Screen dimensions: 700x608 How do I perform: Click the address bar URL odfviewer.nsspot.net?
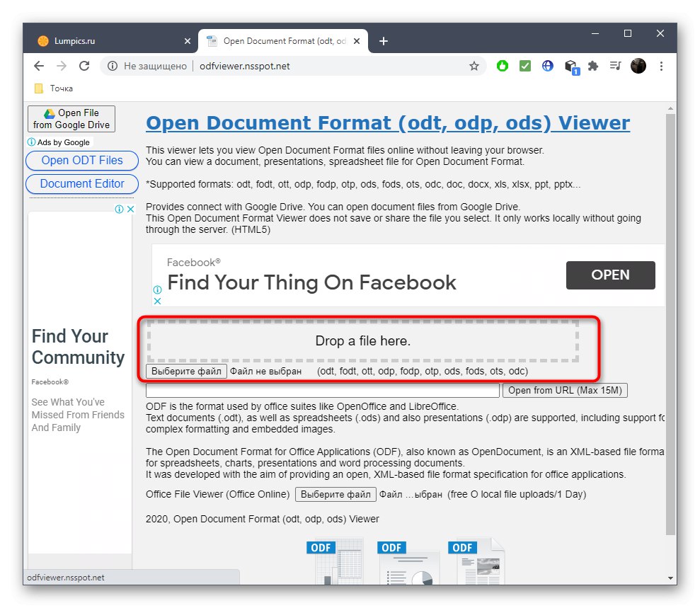point(245,66)
